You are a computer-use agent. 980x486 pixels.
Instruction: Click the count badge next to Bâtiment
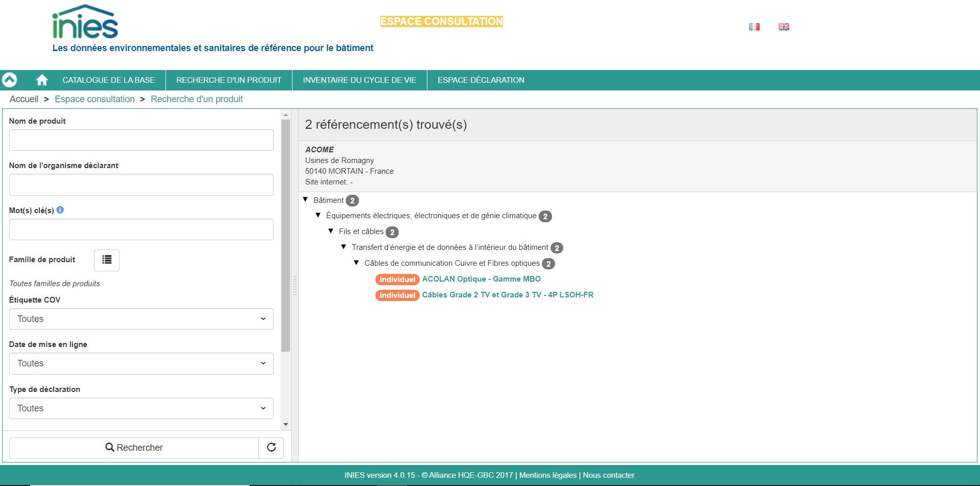(352, 201)
